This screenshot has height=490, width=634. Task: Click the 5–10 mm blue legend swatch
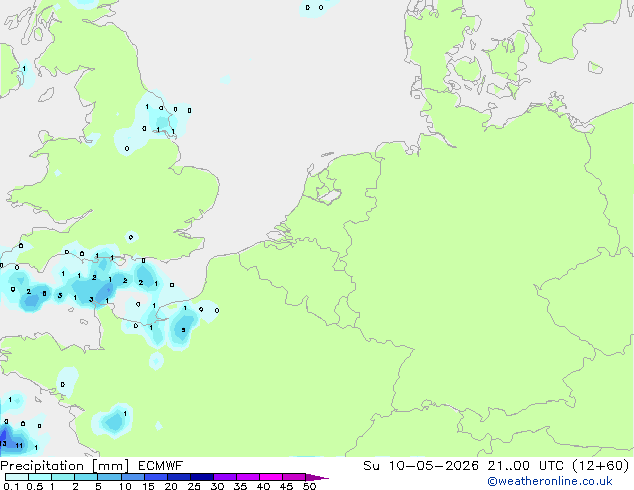click(x=109, y=477)
